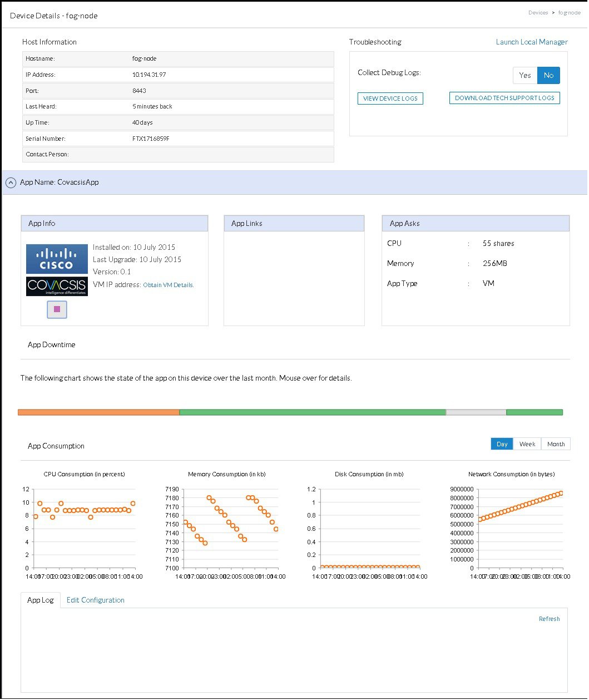Click the Cisco logo thumbnail

tap(57, 259)
